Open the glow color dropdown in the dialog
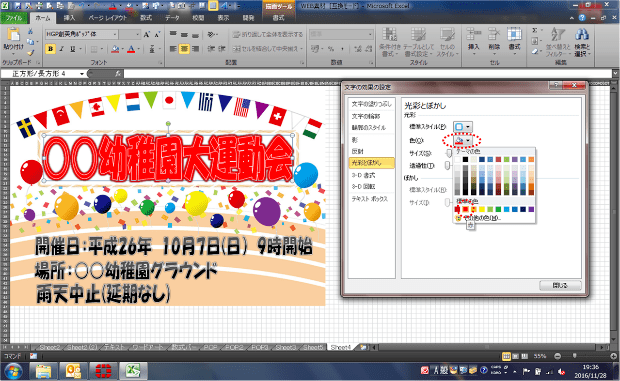 [x=463, y=140]
